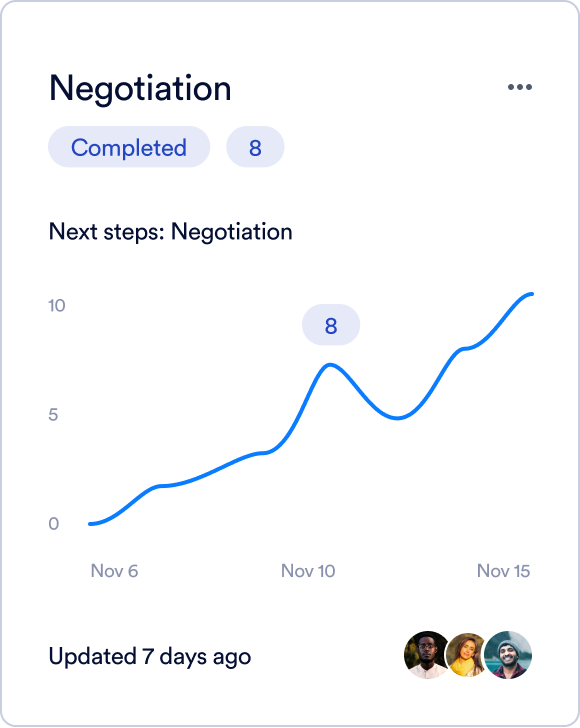Screen dimensions: 580x728
Task: Open the three-dot more options menu
Action: pyautogui.click(x=520, y=87)
